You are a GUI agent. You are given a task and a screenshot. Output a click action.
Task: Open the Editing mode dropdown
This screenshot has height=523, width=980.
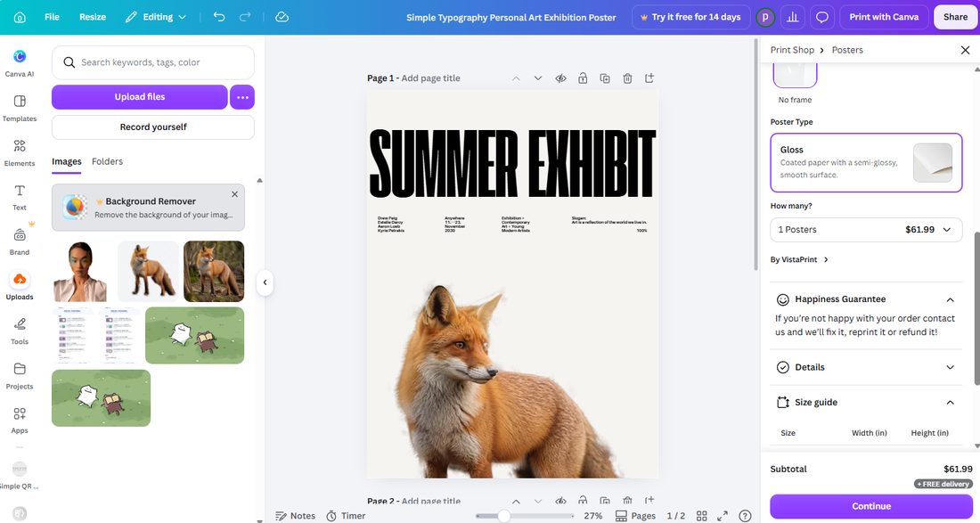point(156,17)
